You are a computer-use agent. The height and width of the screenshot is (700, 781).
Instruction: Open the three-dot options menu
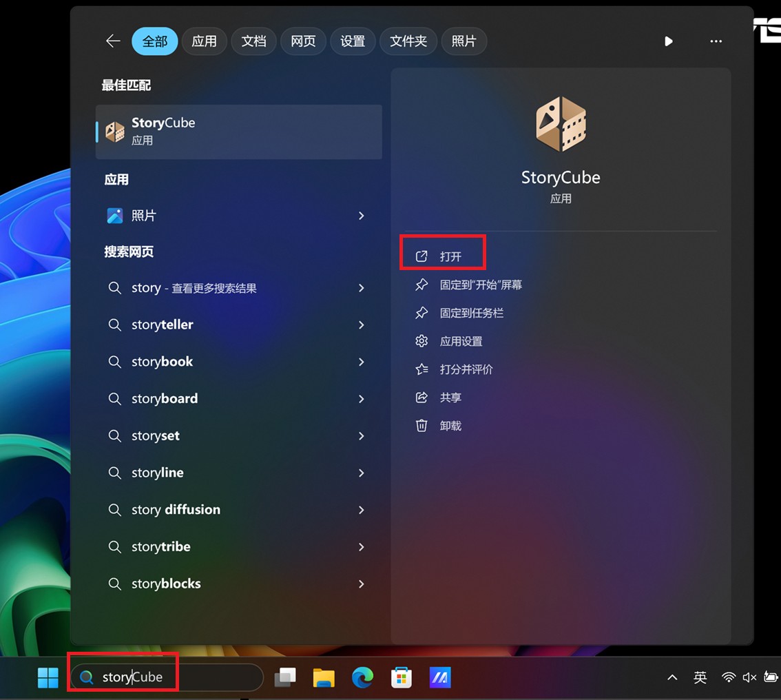tap(716, 41)
